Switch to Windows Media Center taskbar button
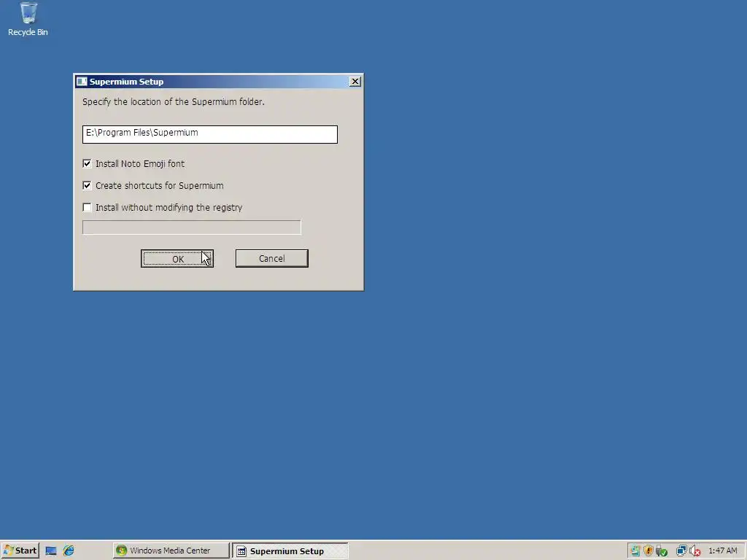Viewport: 747px width, 560px height. [171, 551]
